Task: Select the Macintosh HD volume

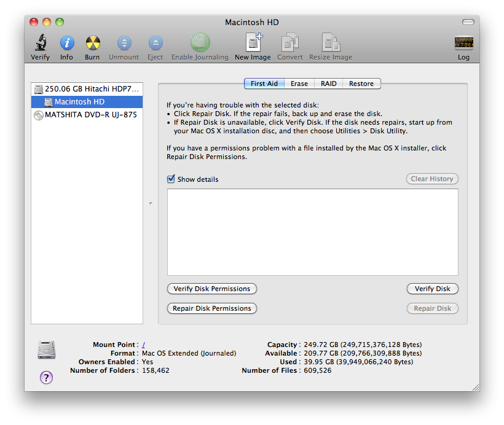Action: point(87,102)
